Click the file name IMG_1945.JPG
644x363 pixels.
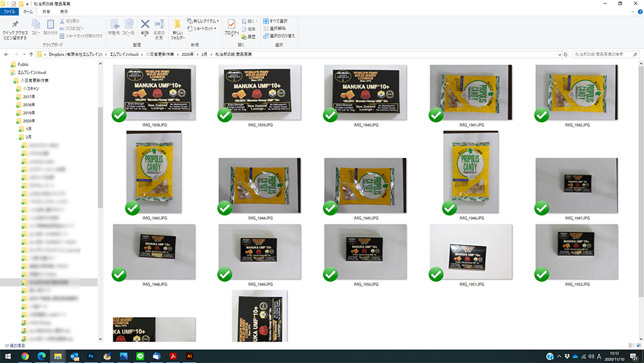pos(366,218)
